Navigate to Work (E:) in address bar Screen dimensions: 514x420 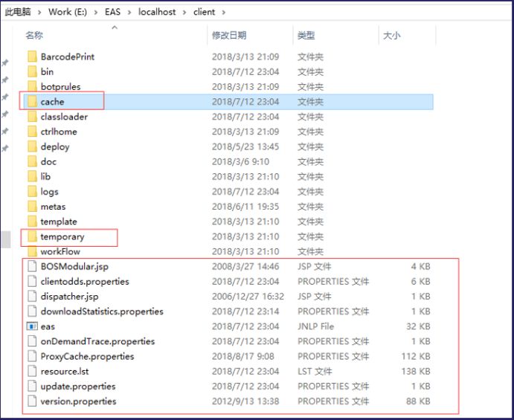68,12
